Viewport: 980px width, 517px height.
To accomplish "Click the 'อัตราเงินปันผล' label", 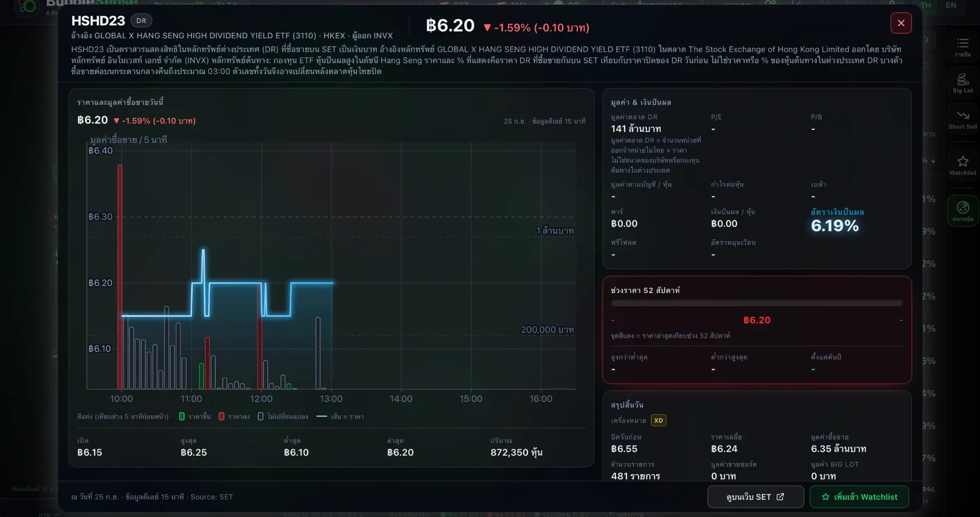I will tap(837, 212).
